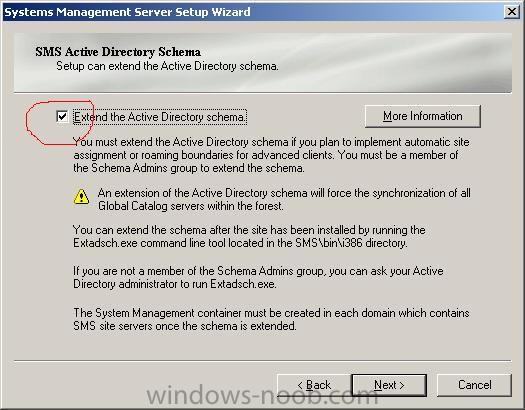This screenshot has width=525, height=410.
Task: Click the horizontal separator line above the wizard buttons
Action: pyautogui.click(x=263, y=361)
